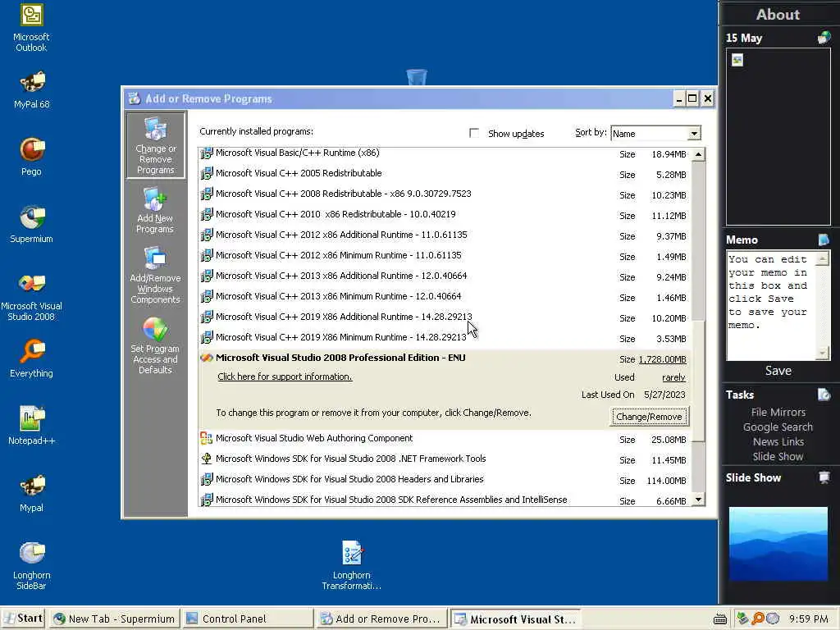Select Windows SDK .NET Framework Tools entry
This screenshot has height=630, width=840.
[444, 459]
